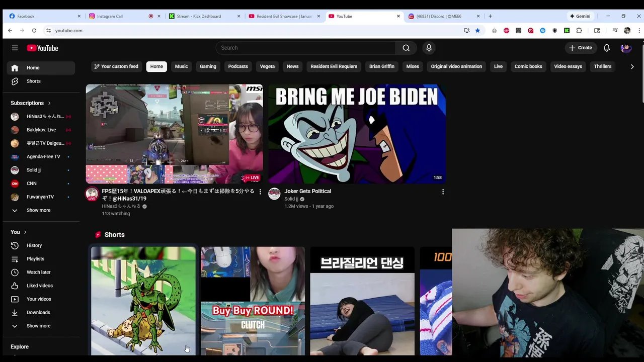
Task: Open the YouTube account avatar menu
Action: pyautogui.click(x=626, y=48)
